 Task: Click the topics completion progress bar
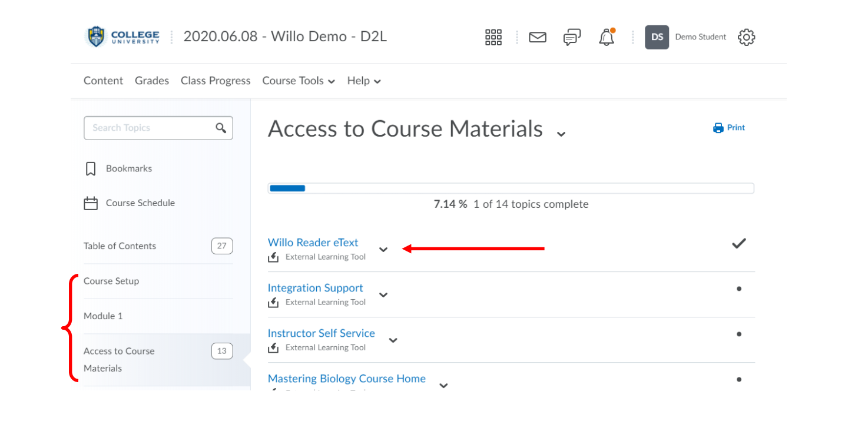click(x=511, y=188)
